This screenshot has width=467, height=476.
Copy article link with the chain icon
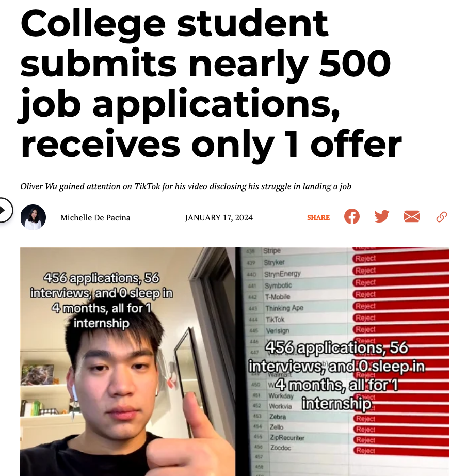(442, 217)
